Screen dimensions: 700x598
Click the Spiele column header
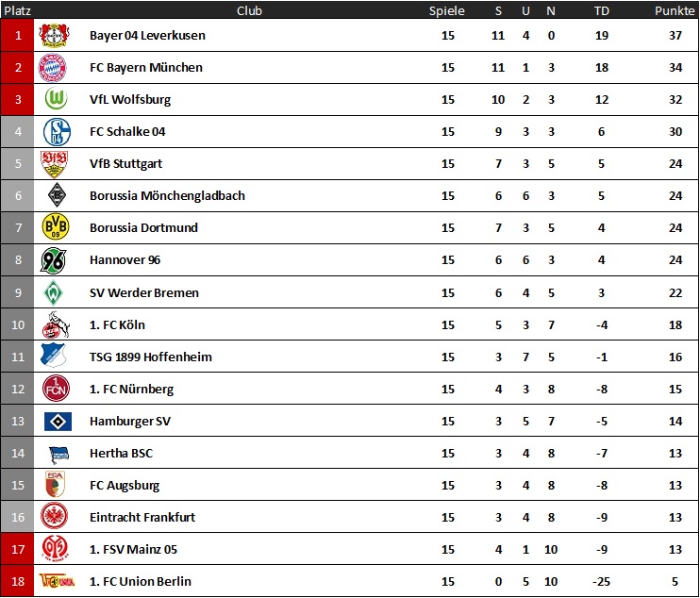pyautogui.click(x=446, y=10)
